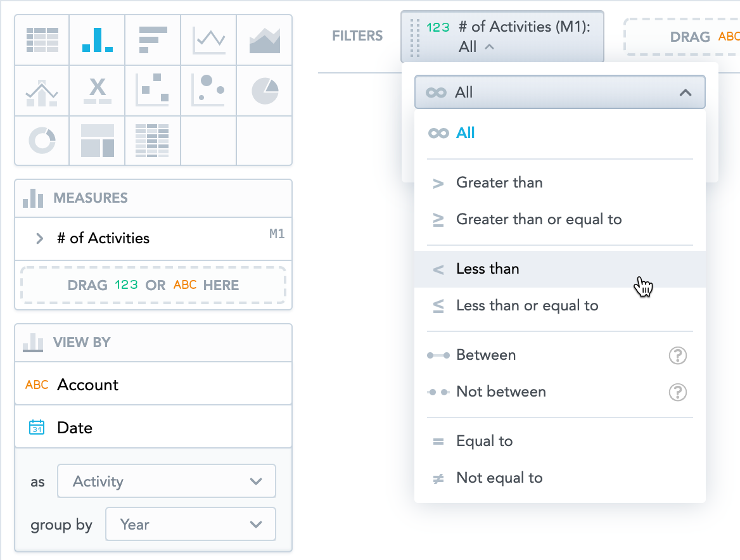The image size is (740, 560).
Task: Click the Account attribute in View By
Action: pos(153,385)
